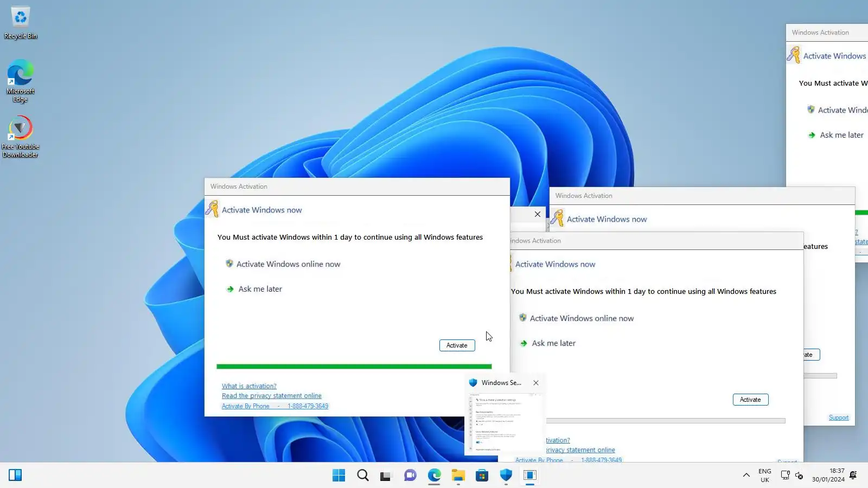
Task: Open taskbar Search
Action: click(363, 476)
